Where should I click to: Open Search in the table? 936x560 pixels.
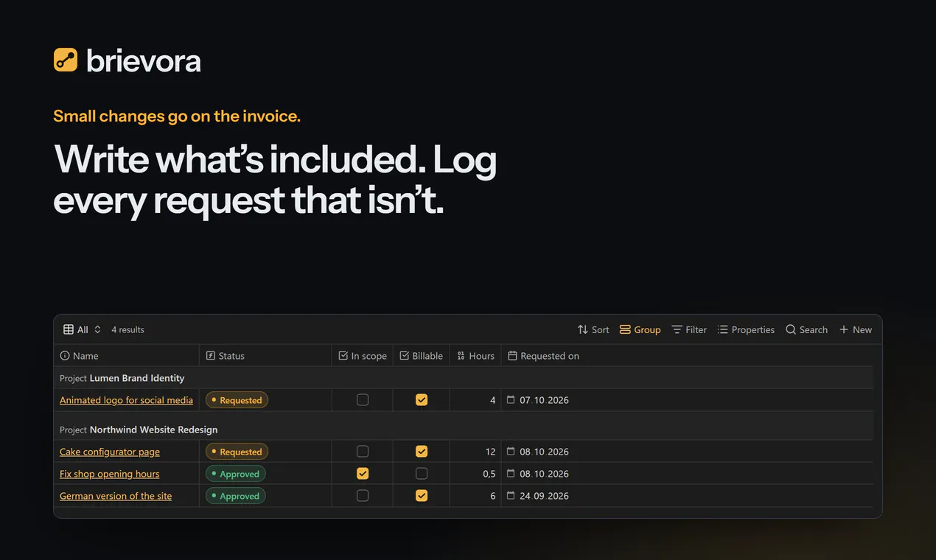(806, 329)
